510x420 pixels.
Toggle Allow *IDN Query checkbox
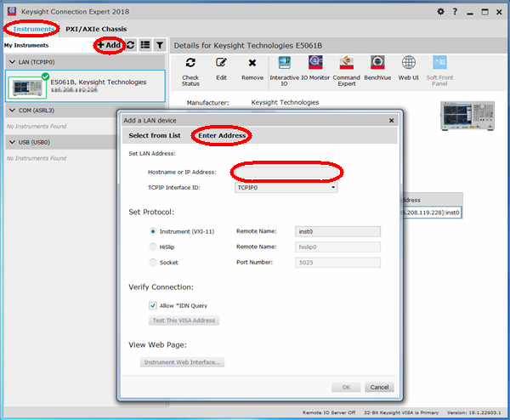click(152, 305)
